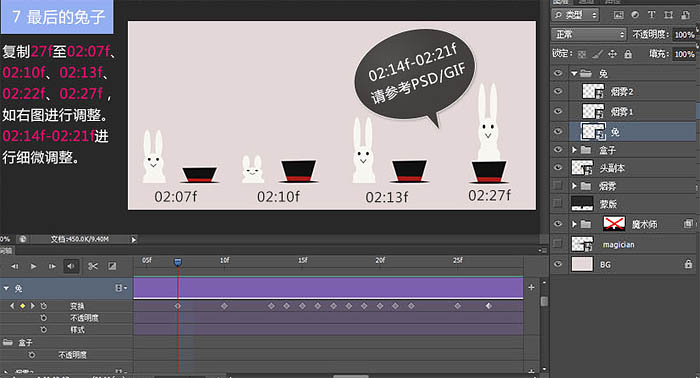Hide the 烟雾2 layer

click(558, 91)
